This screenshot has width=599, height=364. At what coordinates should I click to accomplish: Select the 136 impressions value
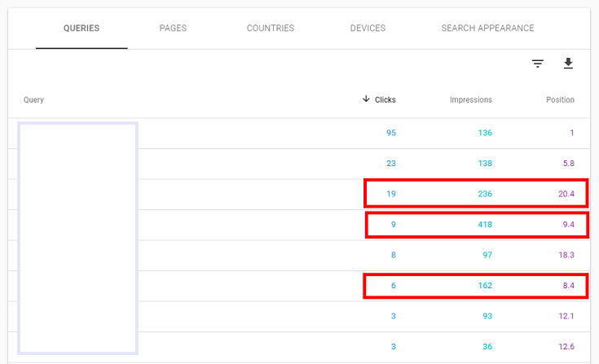pyautogui.click(x=485, y=133)
